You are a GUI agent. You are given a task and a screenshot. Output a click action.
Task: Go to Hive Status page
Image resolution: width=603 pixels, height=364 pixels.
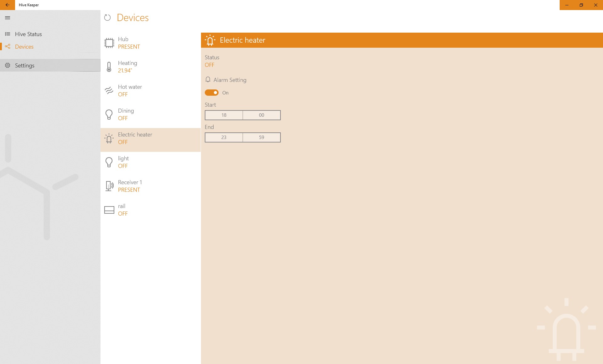(x=28, y=34)
